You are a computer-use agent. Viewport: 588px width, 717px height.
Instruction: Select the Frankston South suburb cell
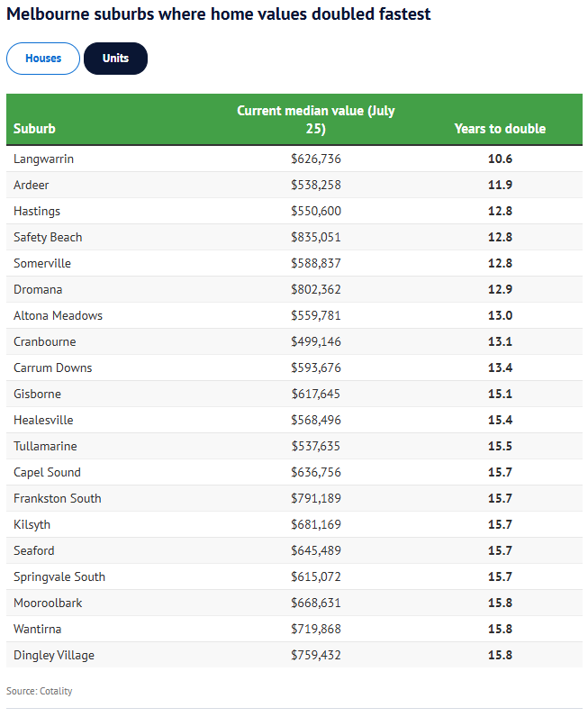[x=58, y=498]
